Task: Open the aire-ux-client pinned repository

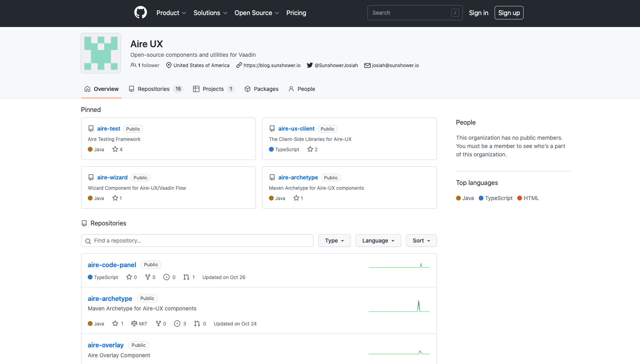Action: coord(296,129)
